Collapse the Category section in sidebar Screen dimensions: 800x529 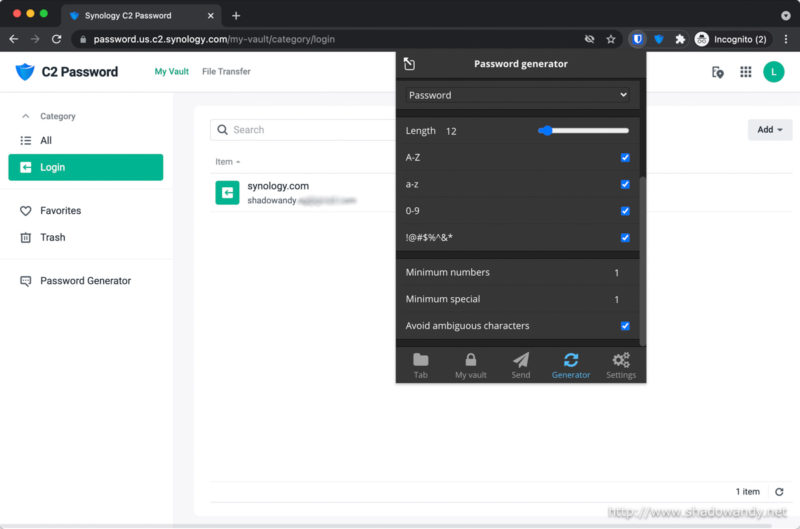pos(26,116)
